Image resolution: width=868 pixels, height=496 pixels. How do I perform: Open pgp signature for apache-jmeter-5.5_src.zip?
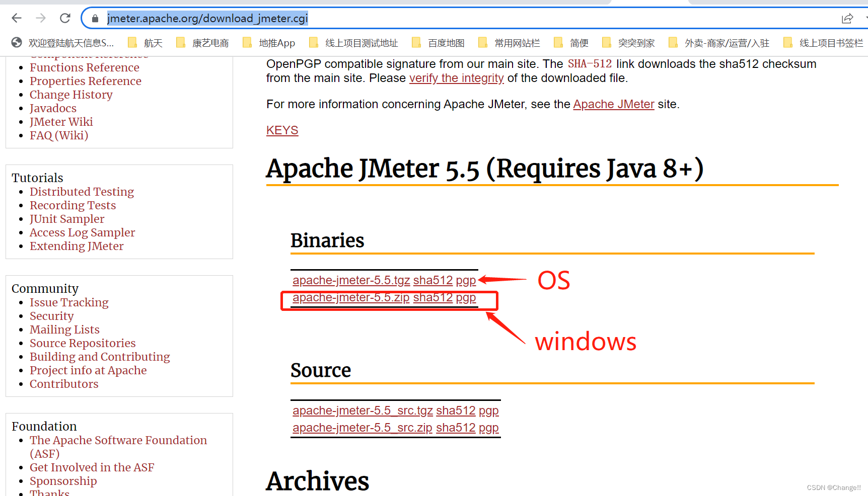pos(488,428)
